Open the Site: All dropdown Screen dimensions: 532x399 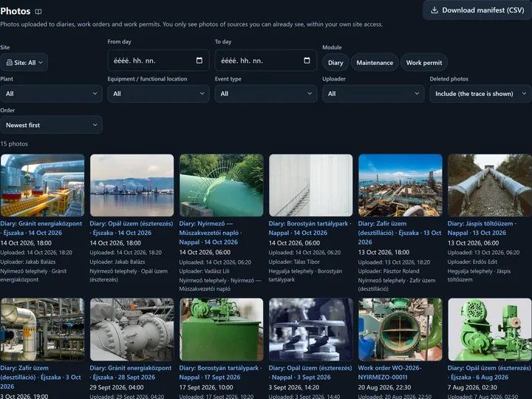tap(24, 62)
